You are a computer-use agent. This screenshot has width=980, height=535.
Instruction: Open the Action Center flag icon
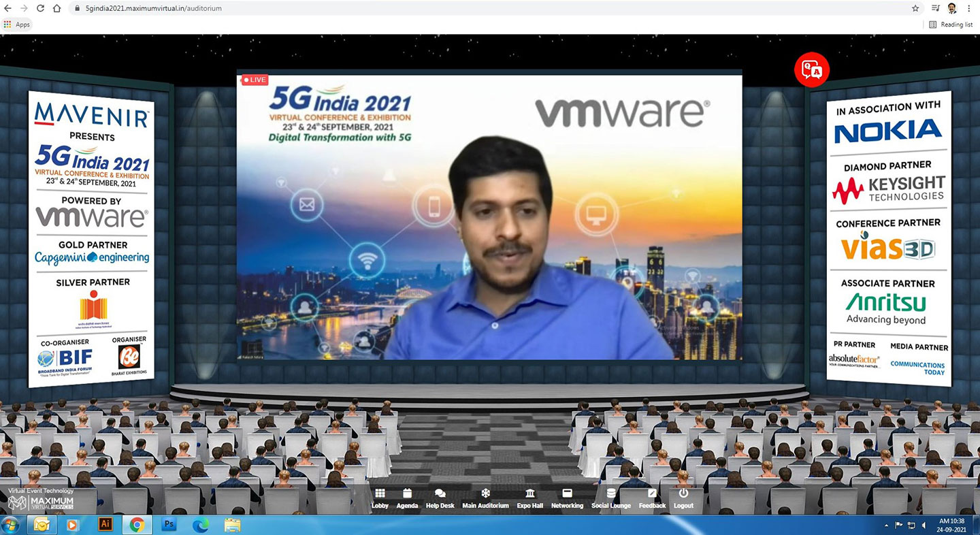point(899,525)
